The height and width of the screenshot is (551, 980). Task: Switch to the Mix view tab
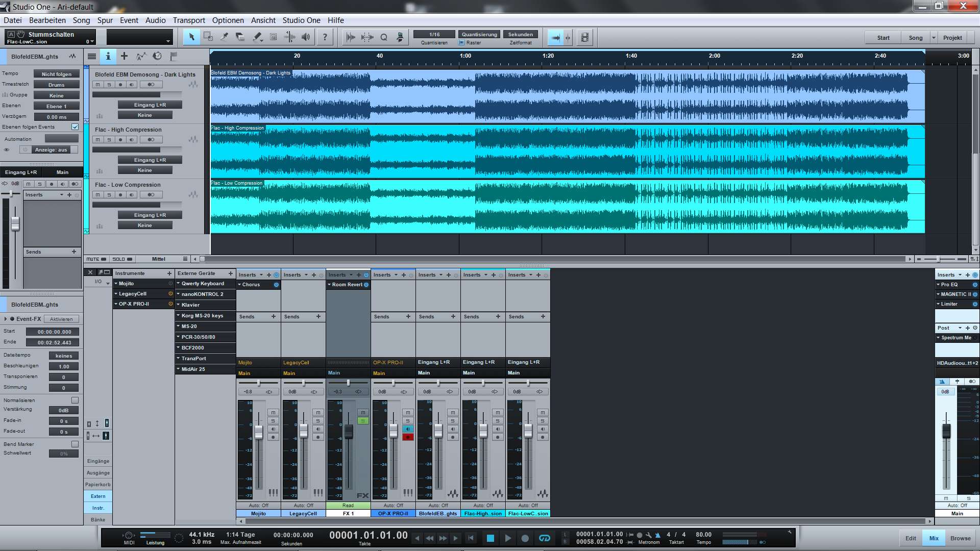tap(934, 538)
